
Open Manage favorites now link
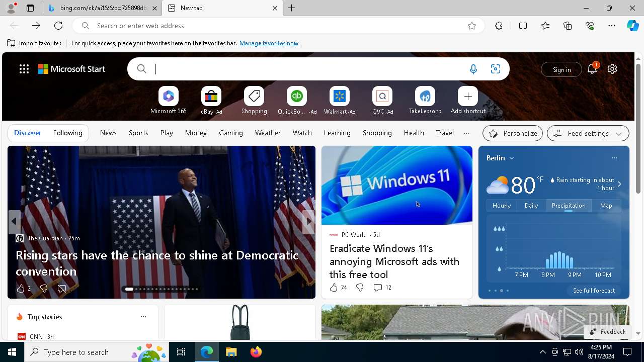click(269, 43)
